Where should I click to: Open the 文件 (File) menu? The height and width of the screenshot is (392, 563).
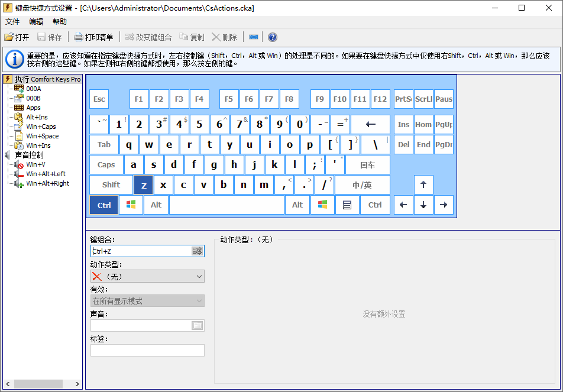pos(12,21)
